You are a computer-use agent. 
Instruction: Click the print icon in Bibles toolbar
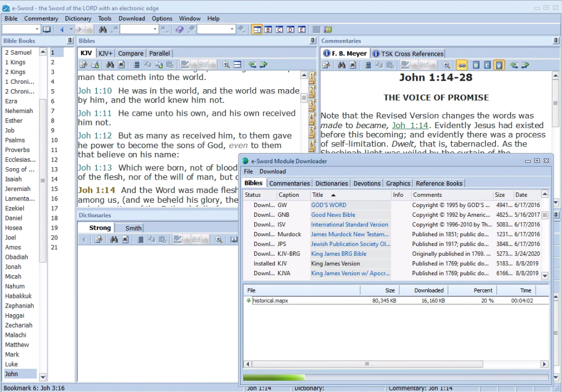[95, 65]
